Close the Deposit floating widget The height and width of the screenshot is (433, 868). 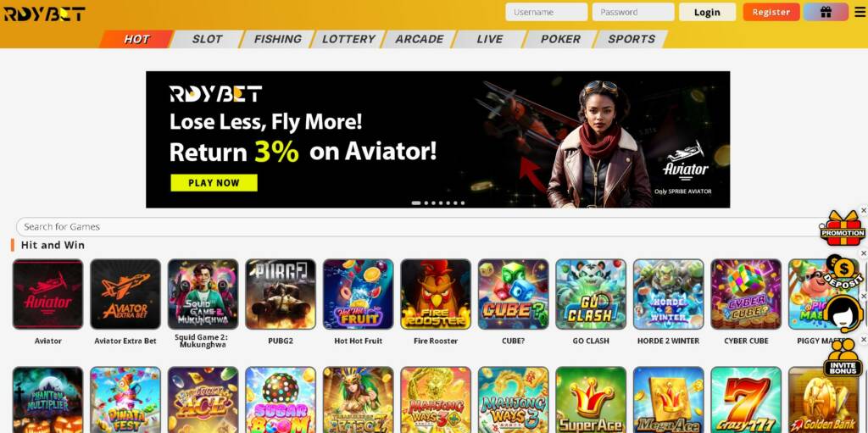(x=864, y=254)
